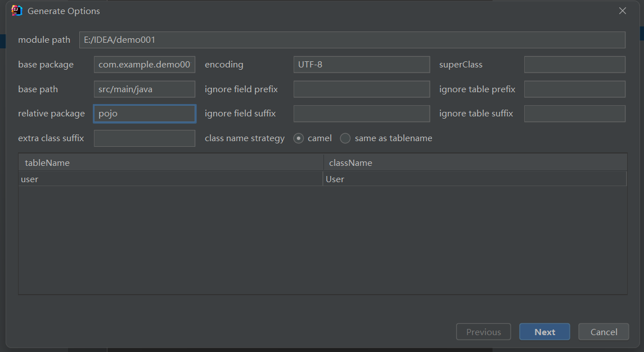Click the ignore field prefix input
Screen dimensions: 644x352
[361, 89]
